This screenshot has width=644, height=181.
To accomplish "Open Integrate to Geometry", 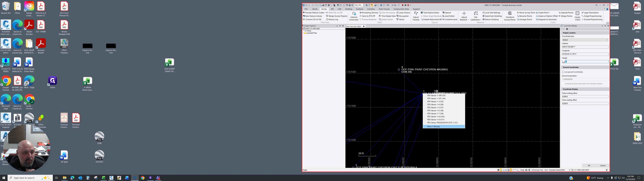I will (546, 19).
